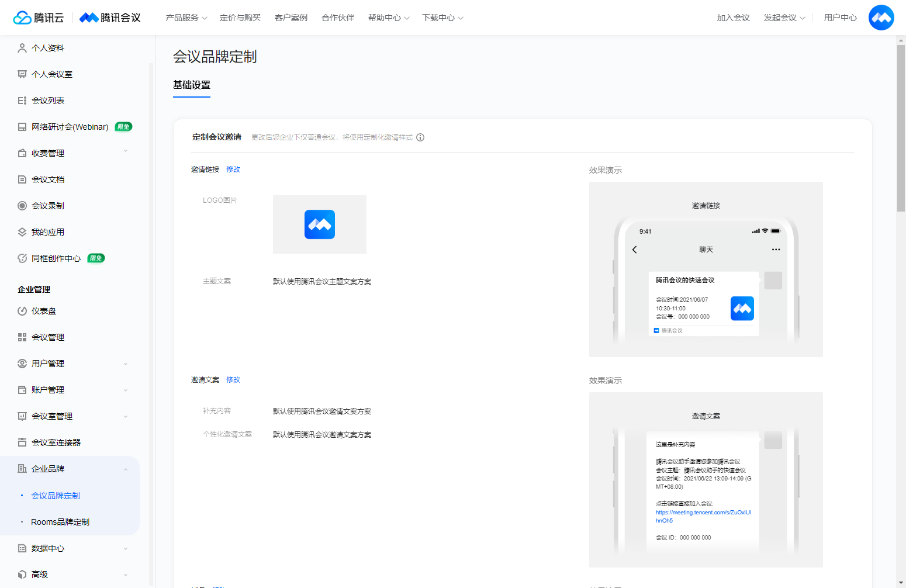
Task: Click the 企业品牌 building icon
Action: tap(22, 469)
